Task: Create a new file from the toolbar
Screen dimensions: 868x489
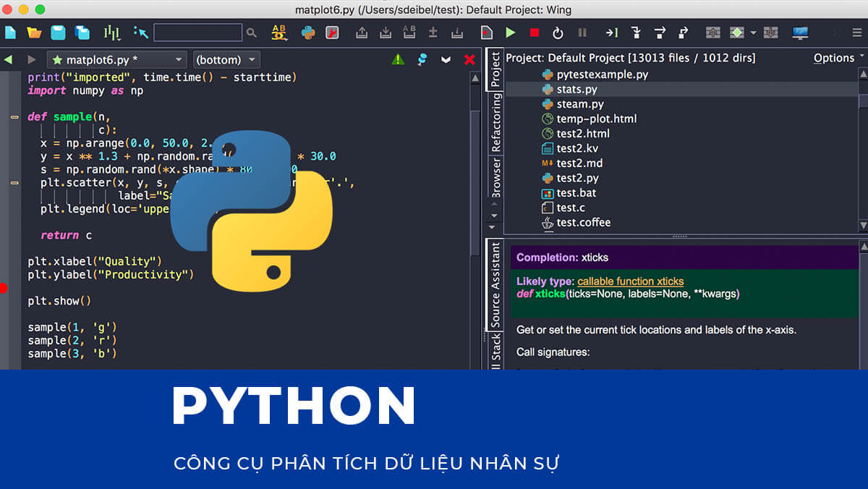Action: (x=10, y=33)
